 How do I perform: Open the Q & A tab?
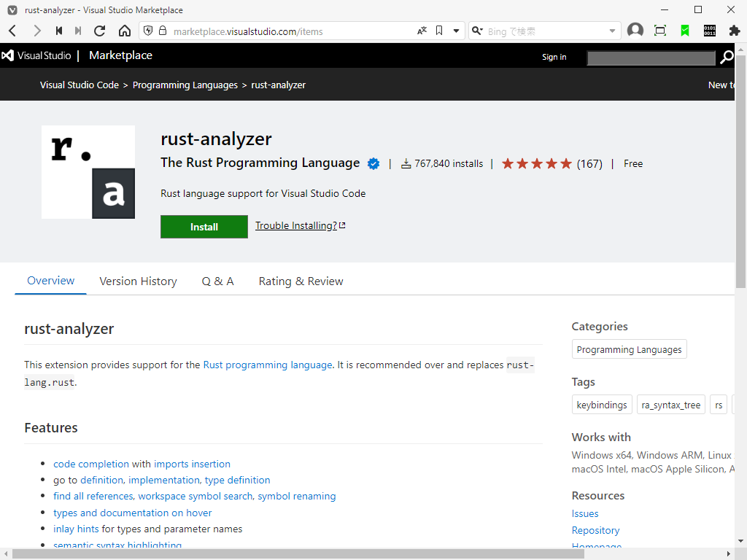(217, 281)
